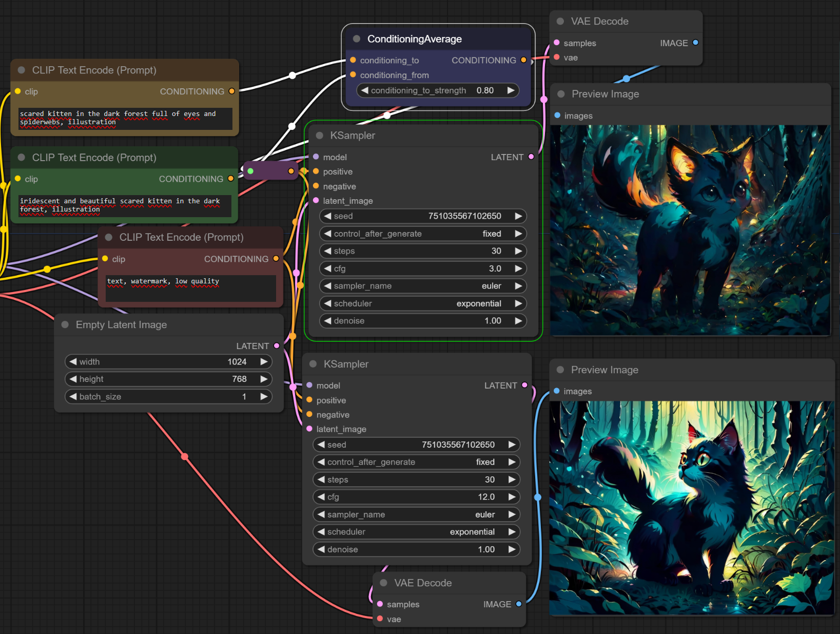840x634 pixels.
Task: Click the CONDITIONING output socket on ConditioningAverage
Action: (523, 60)
